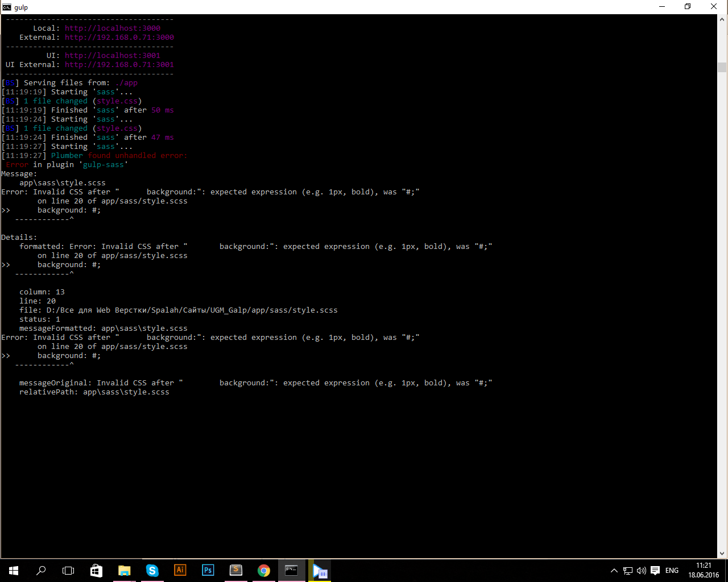Click the console vertical scrollbar thumb
728x582 pixels.
coord(722,67)
